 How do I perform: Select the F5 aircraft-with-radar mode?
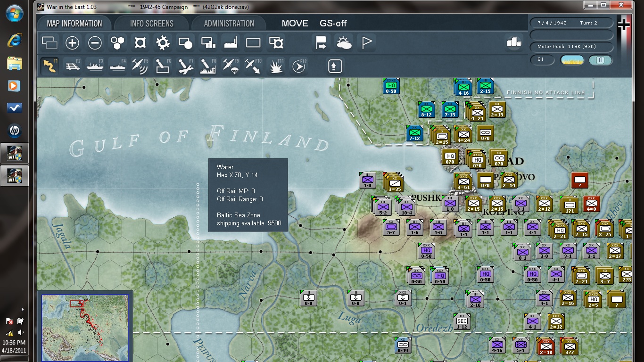pyautogui.click(x=140, y=66)
